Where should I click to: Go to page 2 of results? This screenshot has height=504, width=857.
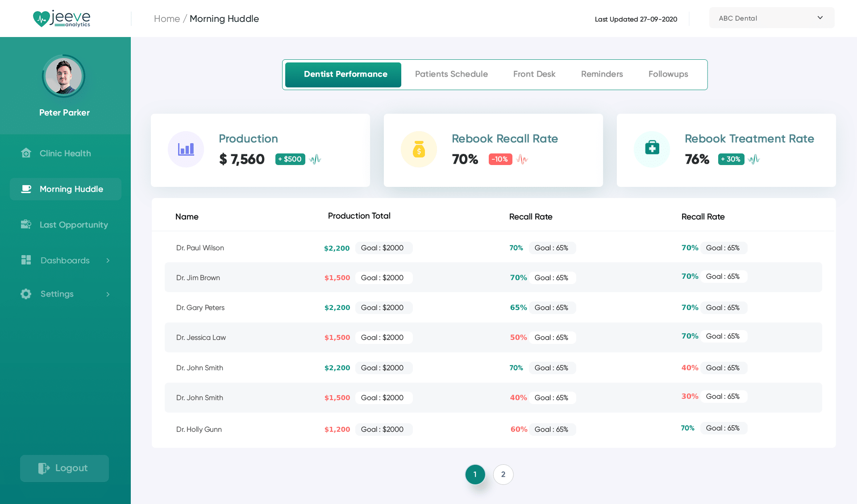pyautogui.click(x=503, y=475)
